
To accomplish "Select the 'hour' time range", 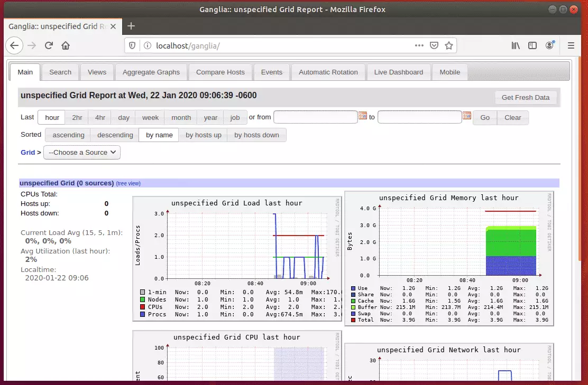I will click(x=52, y=118).
